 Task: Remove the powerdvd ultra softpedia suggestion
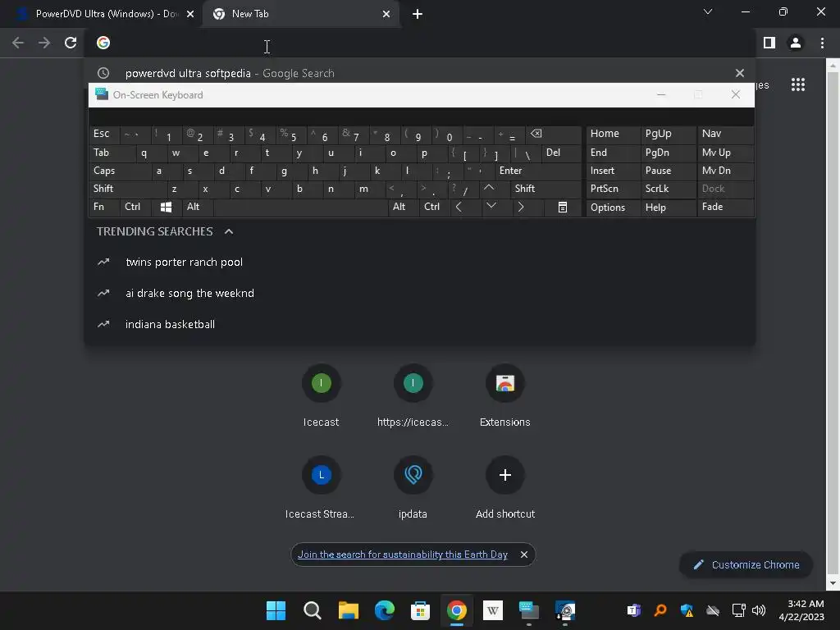tap(740, 73)
